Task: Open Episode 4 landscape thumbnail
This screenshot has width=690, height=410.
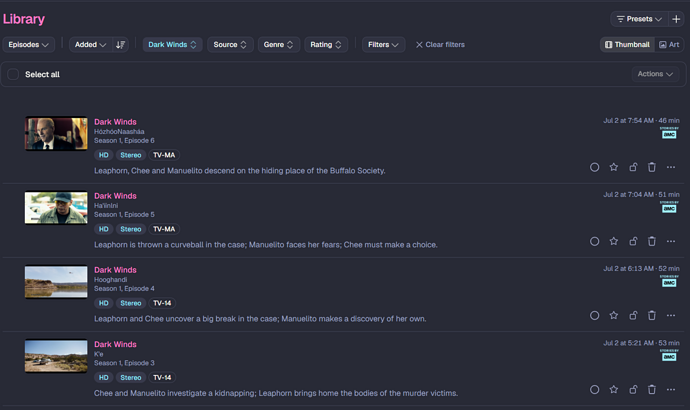Action: 56,282
